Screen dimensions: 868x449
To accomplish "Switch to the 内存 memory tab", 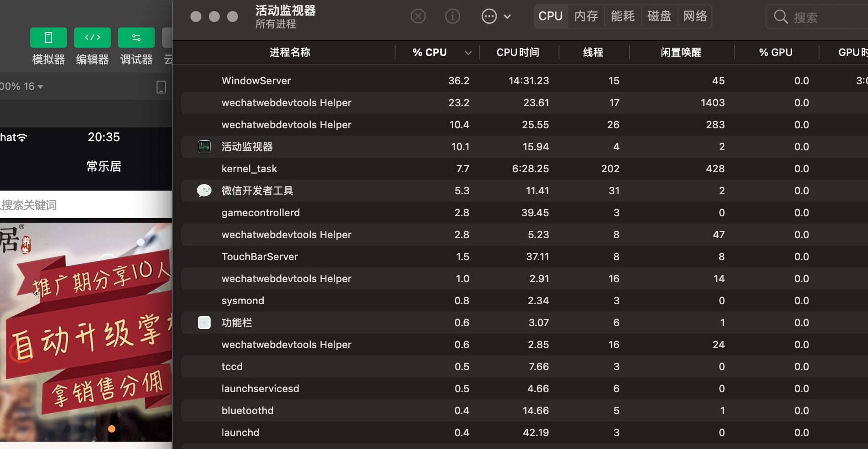I will (x=586, y=16).
